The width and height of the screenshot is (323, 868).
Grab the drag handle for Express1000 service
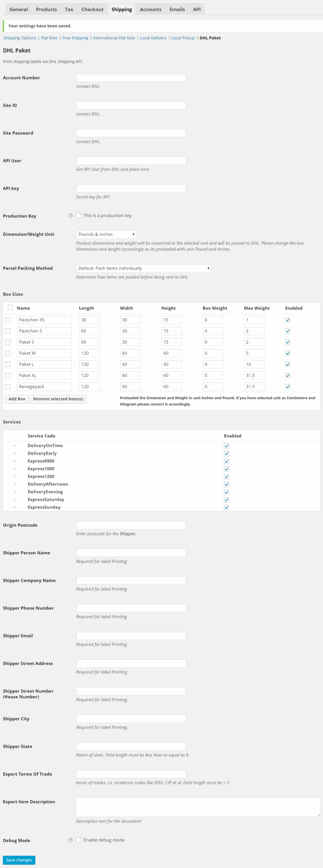click(x=15, y=469)
